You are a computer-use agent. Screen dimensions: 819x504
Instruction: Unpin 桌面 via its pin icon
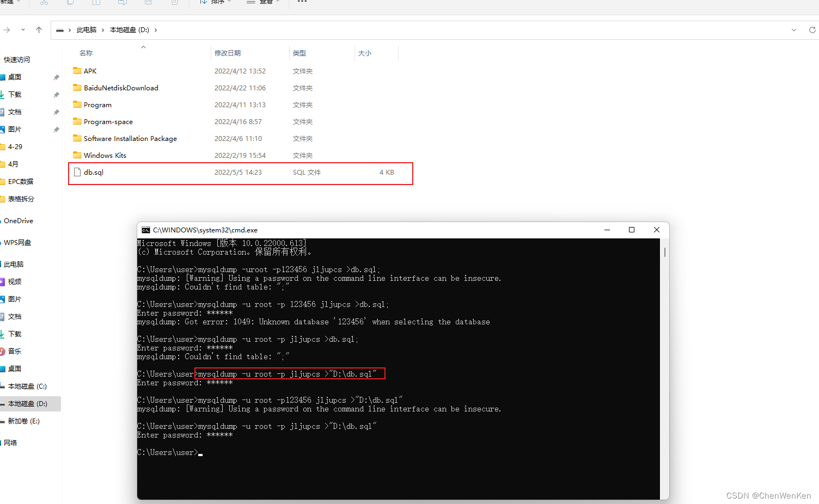point(56,77)
